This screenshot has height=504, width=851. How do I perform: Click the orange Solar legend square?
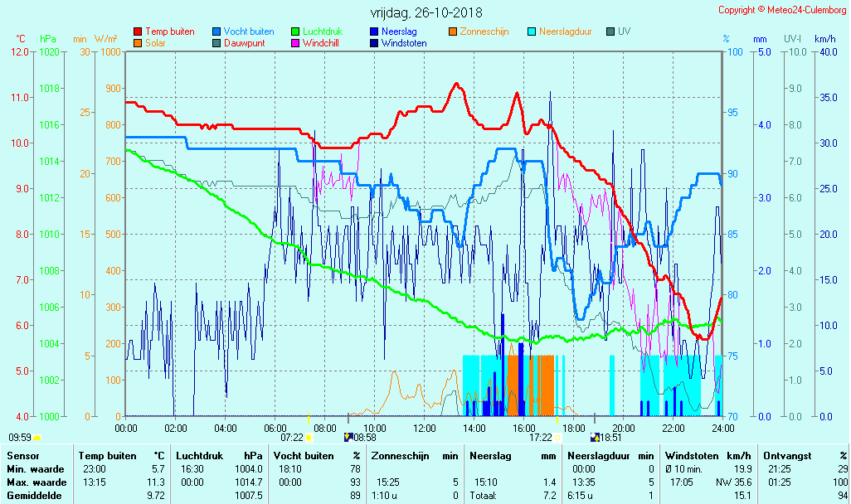[x=138, y=43]
